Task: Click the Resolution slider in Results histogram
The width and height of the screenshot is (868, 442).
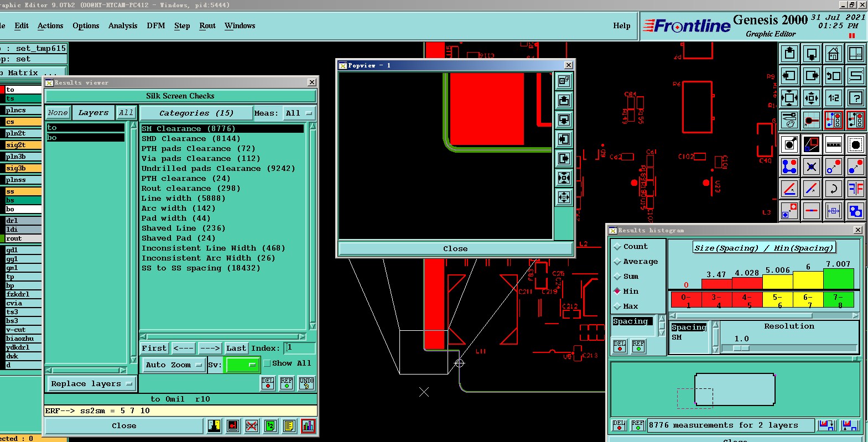Action: (741, 349)
